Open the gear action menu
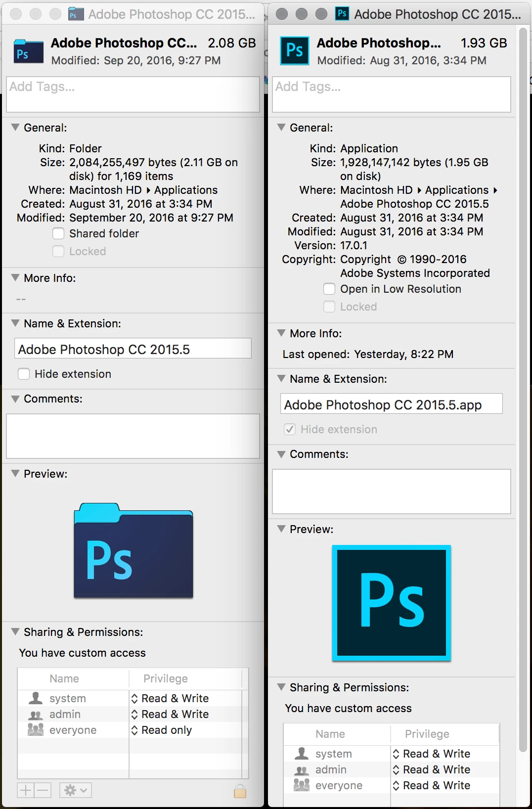Image resolution: width=532 pixels, height=809 pixels. (76, 790)
